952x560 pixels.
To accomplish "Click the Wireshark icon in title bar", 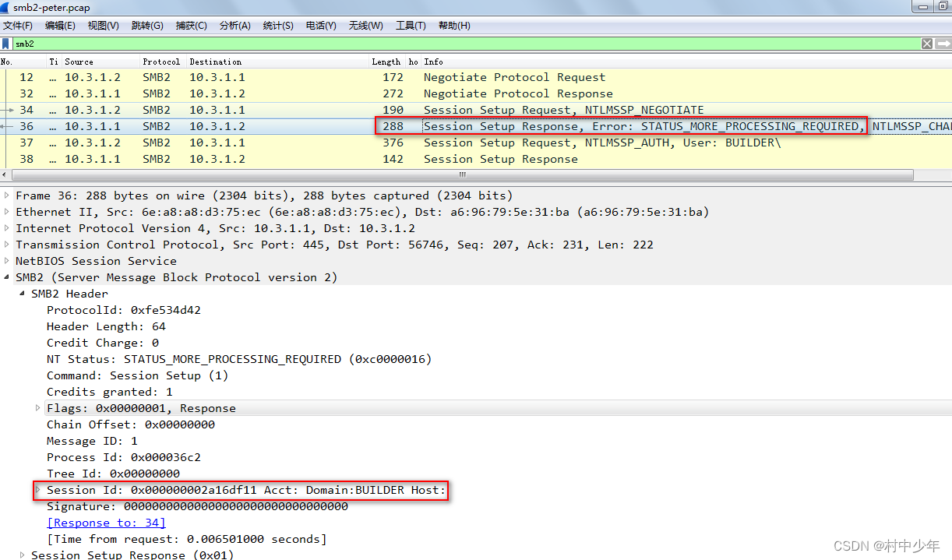I will tap(6, 7).
